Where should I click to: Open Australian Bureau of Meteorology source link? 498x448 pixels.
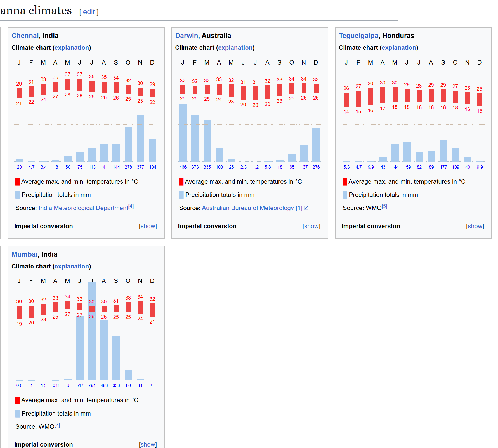point(248,208)
